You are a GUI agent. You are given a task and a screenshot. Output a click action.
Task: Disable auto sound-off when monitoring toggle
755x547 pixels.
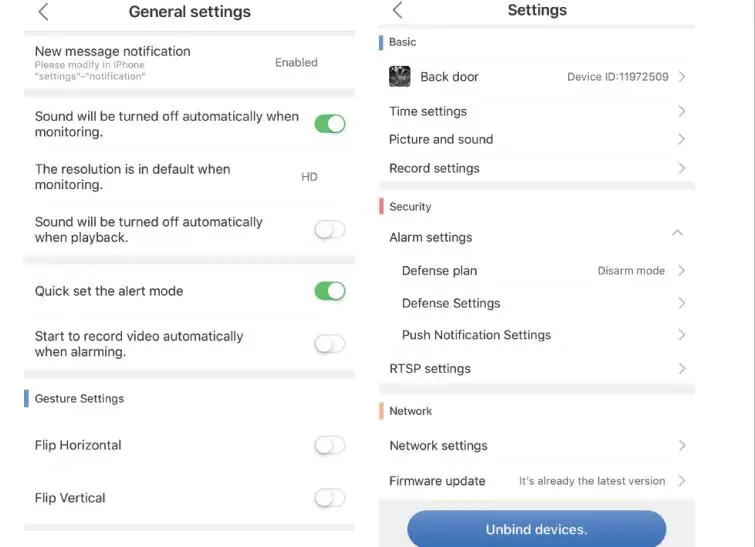(x=330, y=124)
